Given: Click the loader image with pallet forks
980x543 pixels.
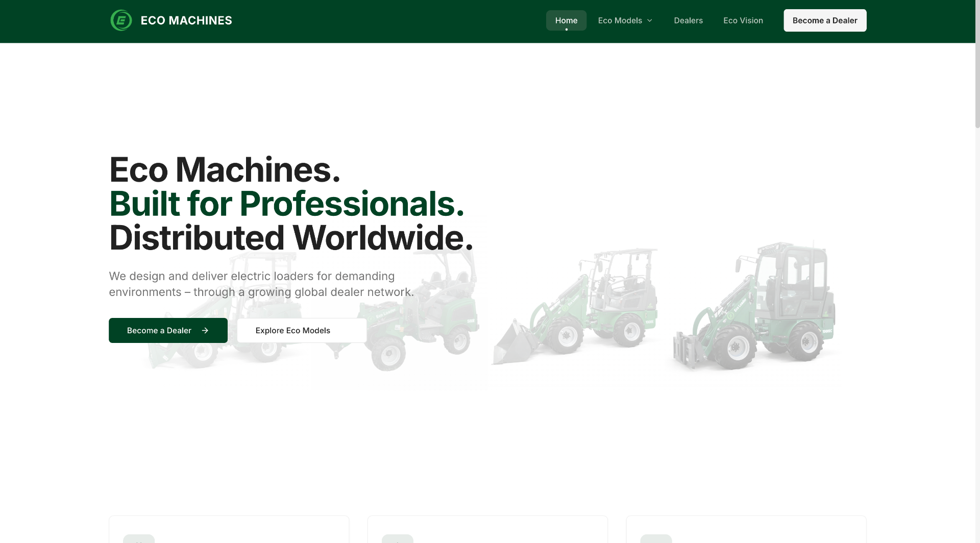Looking at the screenshot, I should tap(753, 306).
